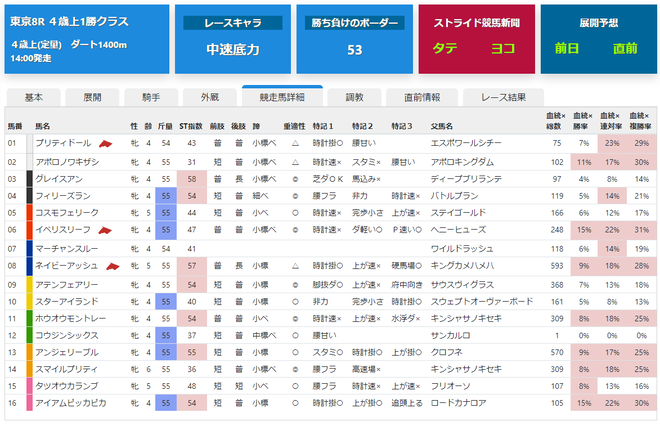Click the horse name ホウオウモントレー
Screen dimensions: 660x426
pyautogui.click(x=70, y=319)
